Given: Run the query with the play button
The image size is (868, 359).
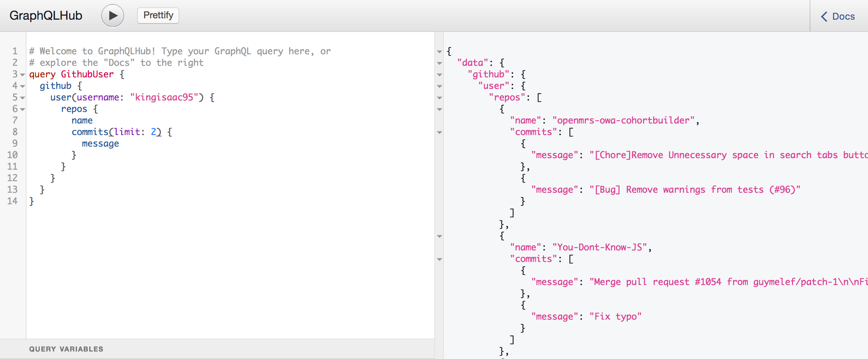Looking at the screenshot, I should pyautogui.click(x=113, y=16).
